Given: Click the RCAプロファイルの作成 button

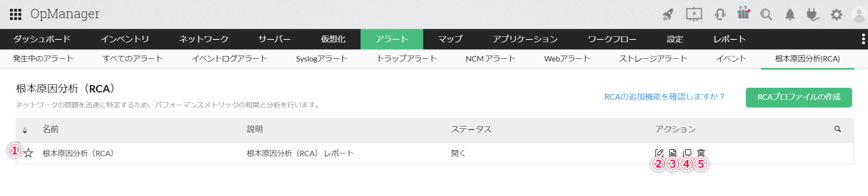Looking at the screenshot, I should (x=798, y=97).
